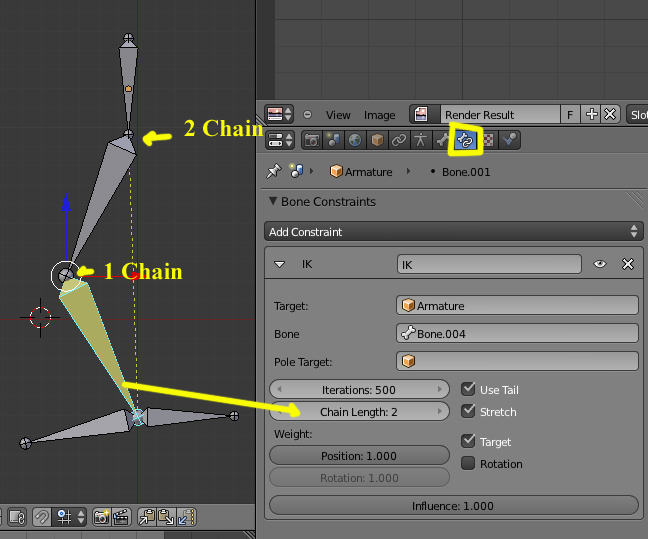Toggle the magnet snap button
Image resolution: width=648 pixels, height=539 pixels.
42,517
